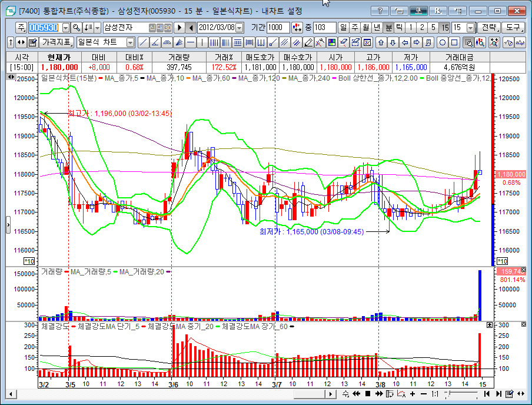
Task: Open the 전략 strategy menu
Action: coord(490,28)
